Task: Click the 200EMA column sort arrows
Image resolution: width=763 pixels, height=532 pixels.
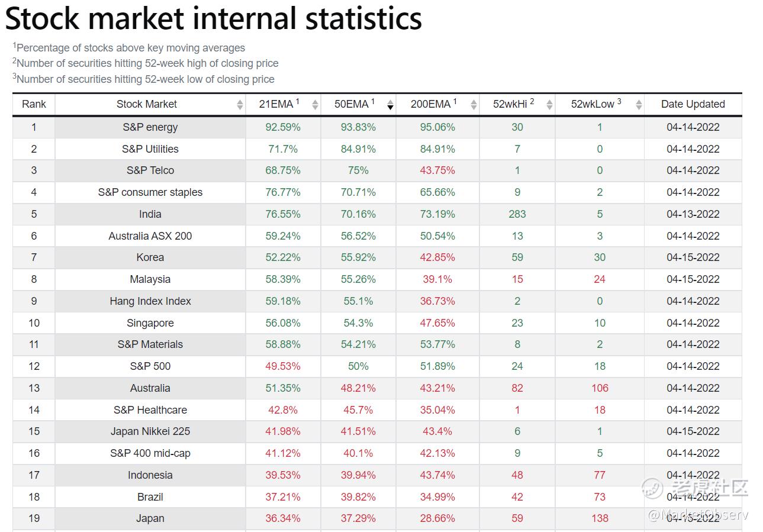Action: point(474,105)
